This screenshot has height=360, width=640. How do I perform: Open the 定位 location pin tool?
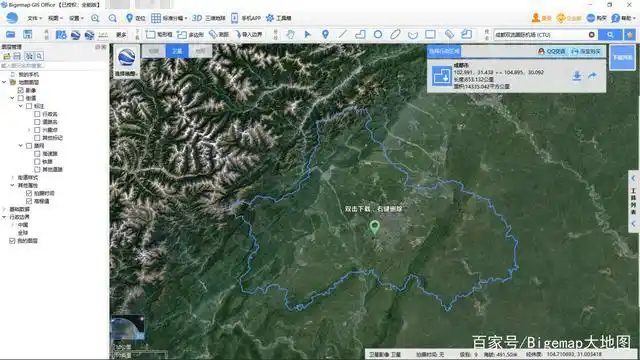coord(136,18)
